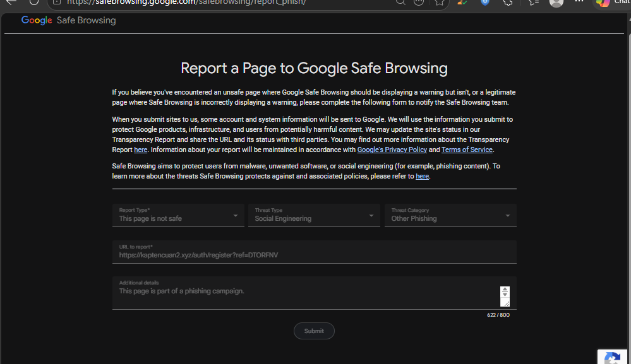The image size is (631, 364).
Task: Click the blue shield extension icon
Action: (485, 2)
